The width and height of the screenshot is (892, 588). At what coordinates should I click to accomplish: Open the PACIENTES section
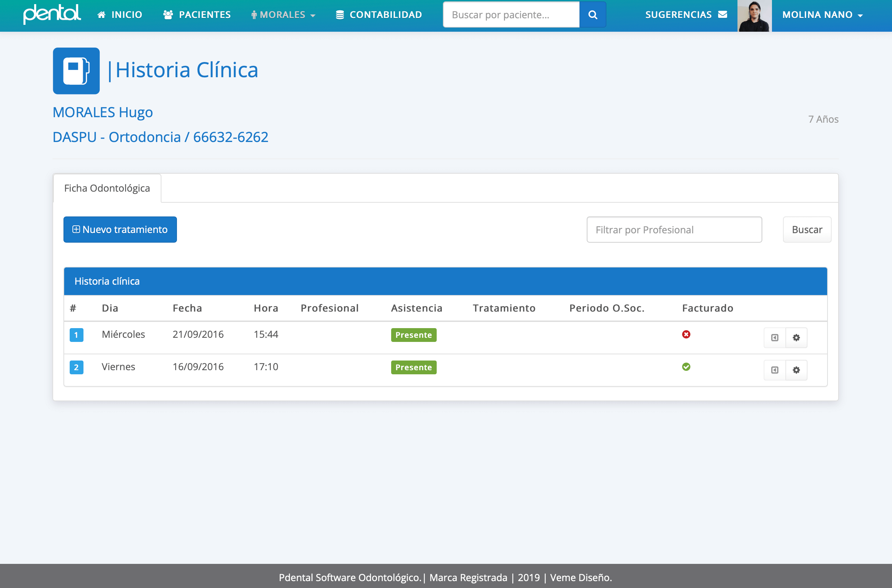tap(197, 14)
